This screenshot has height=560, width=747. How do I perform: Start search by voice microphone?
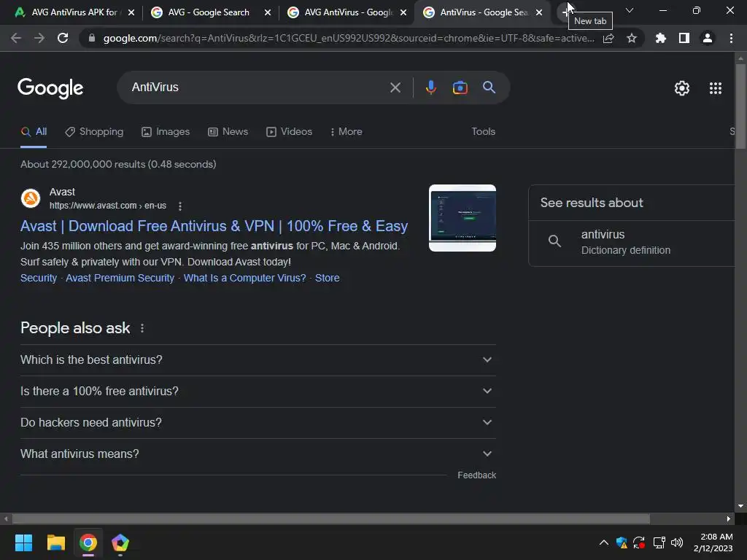[x=430, y=87]
